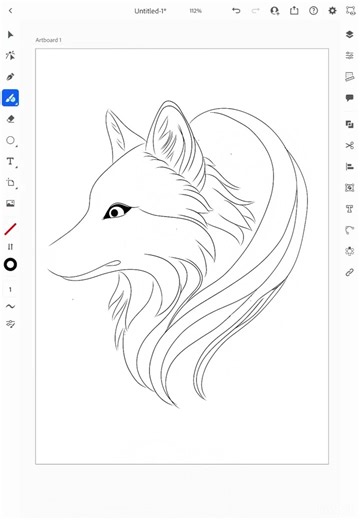Click the Untitled-1 document title
This screenshot has width=360, height=520.
click(x=150, y=11)
